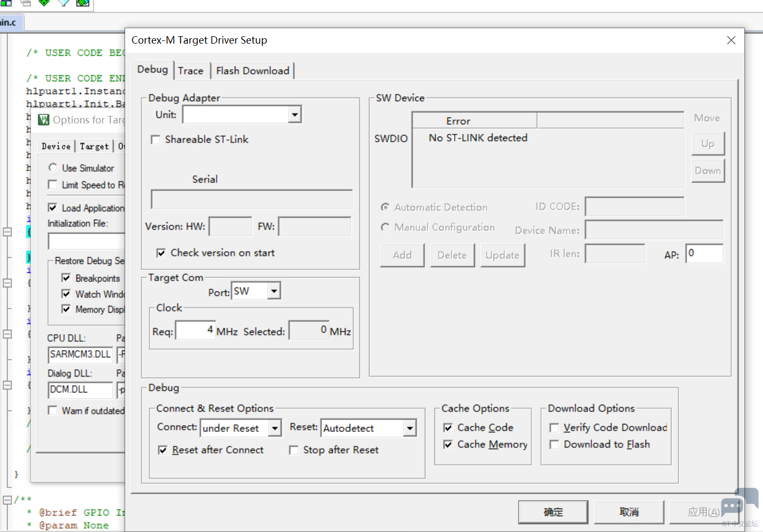Switch to the Flash Download tab

tap(252, 71)
